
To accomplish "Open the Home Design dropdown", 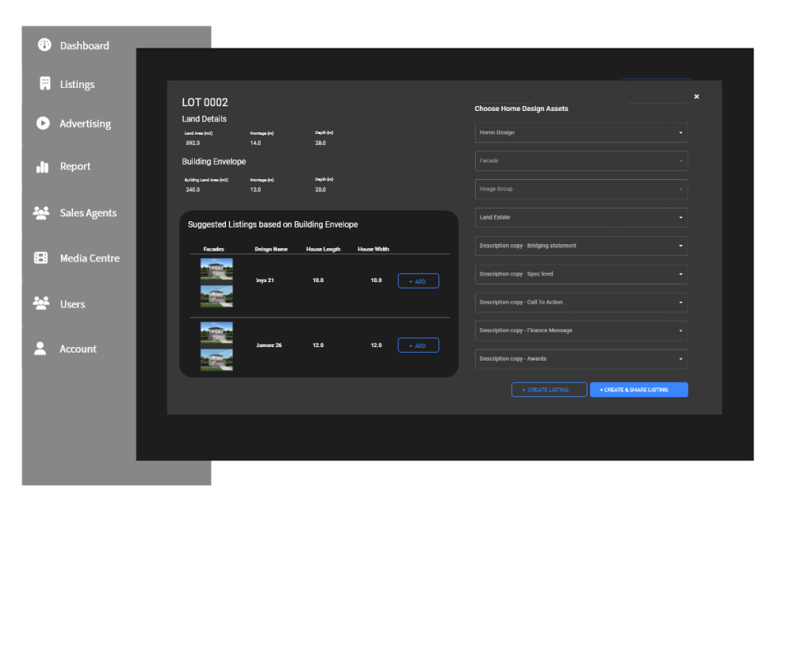I will click(x=580, y=132).
